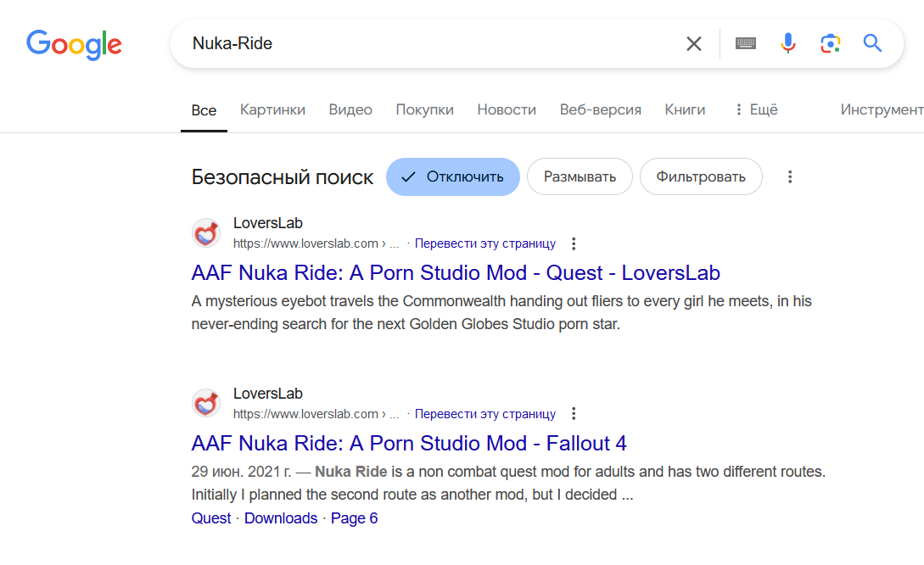The height and width of the screenshot is (565, 924).
Task: Open the Google logo homepage link
Action: (75, 44)
